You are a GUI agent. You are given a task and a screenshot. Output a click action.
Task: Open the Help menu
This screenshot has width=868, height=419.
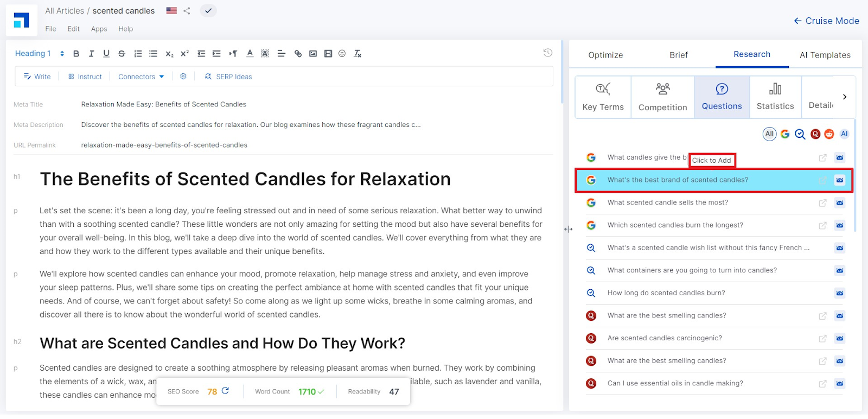click(x=126, y=29)
